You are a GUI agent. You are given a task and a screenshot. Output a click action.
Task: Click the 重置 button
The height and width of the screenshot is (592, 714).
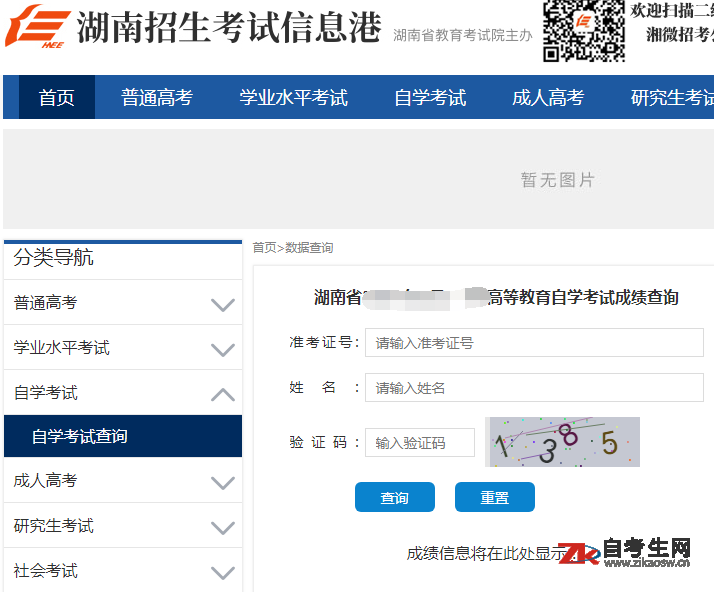tap(495, 497)
